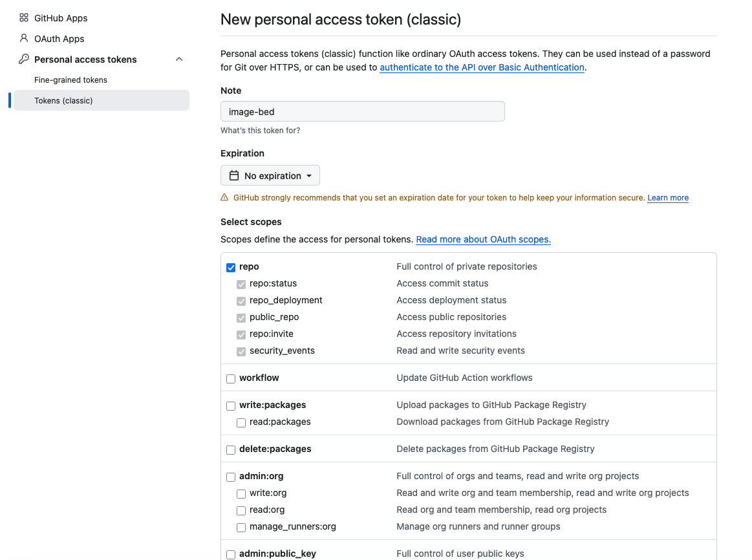The width and height of the screenshot is (752, 560).
Task: Open the No expiration dropdown
Action: coord(270,176)
